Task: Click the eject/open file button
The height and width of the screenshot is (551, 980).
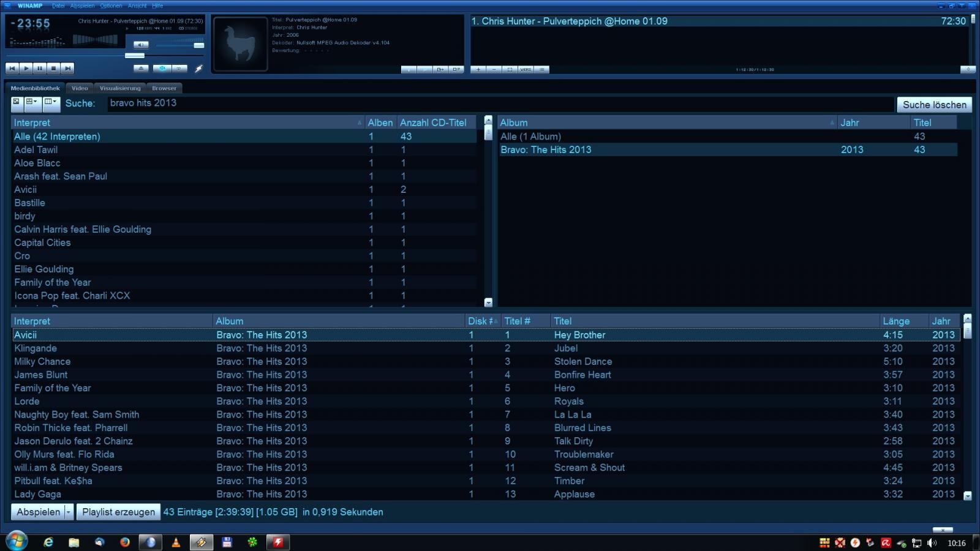Action: 141,69
